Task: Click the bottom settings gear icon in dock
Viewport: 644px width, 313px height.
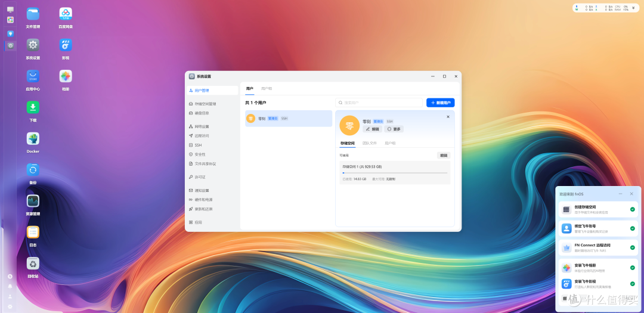Action: (10, 306)
